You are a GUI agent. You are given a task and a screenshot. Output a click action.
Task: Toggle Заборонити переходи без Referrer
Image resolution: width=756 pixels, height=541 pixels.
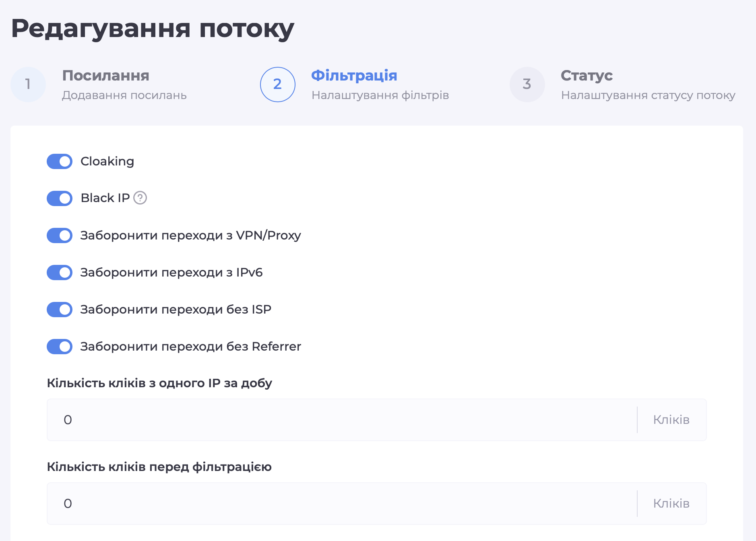[x=60, y=347]
